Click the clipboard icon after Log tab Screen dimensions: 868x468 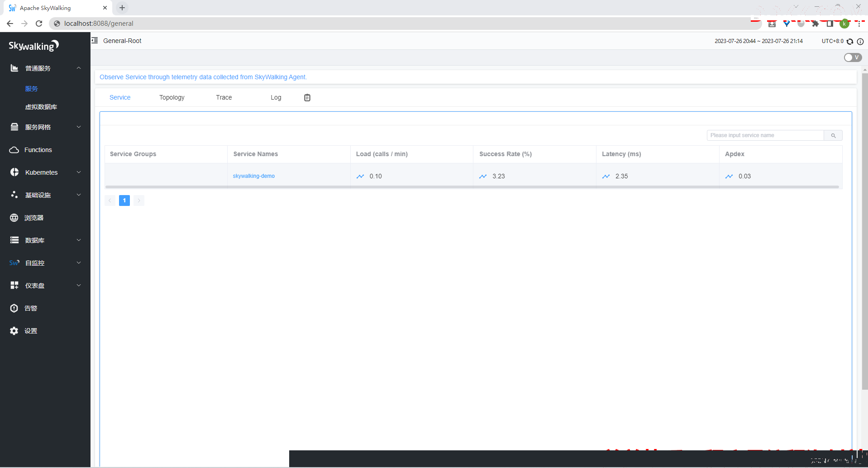click(x=307, y=98)
